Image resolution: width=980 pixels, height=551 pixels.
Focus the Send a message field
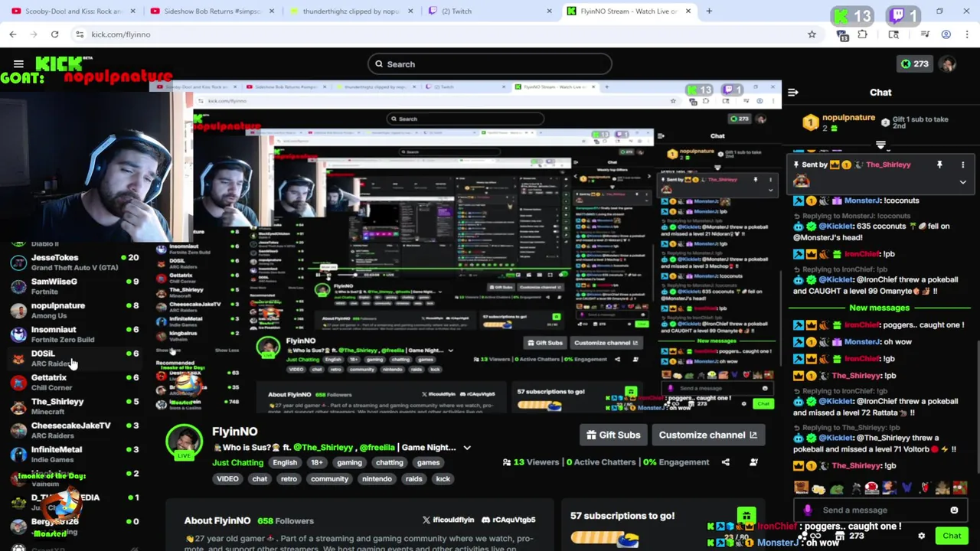coord(880,510)
